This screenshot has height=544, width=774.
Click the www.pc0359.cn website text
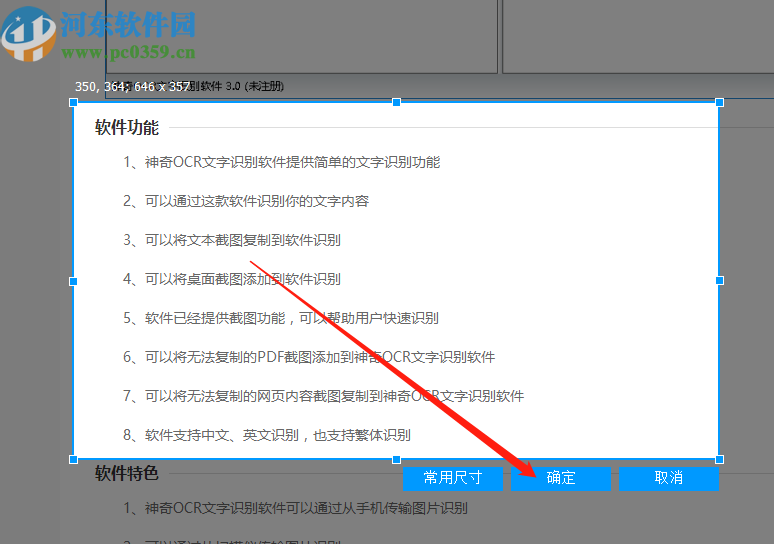pyautogui.click(x=128, y=52)
